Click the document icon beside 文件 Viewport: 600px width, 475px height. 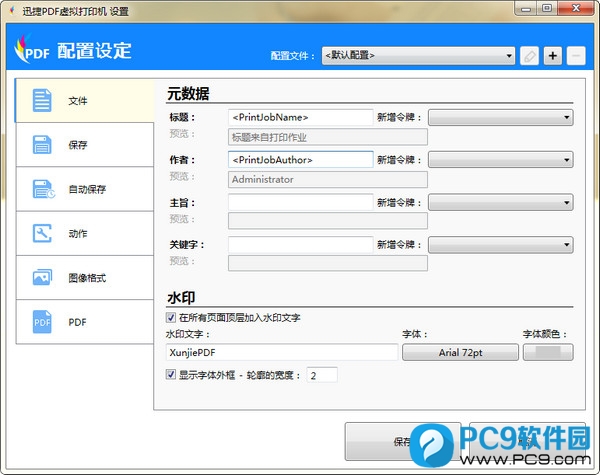pyautogui.click(x=42, y=100)
